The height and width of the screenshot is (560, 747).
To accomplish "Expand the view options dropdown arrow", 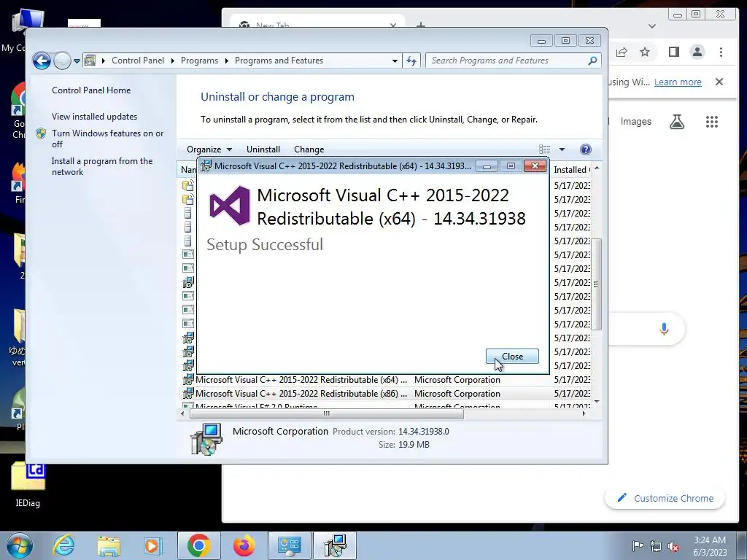I will point(562,149).
